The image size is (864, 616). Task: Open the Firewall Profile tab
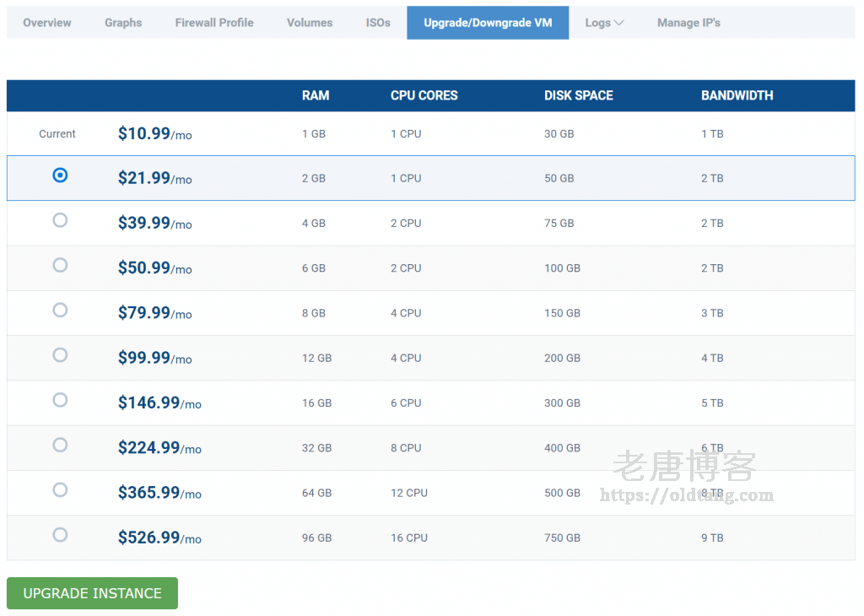(213, 23)
